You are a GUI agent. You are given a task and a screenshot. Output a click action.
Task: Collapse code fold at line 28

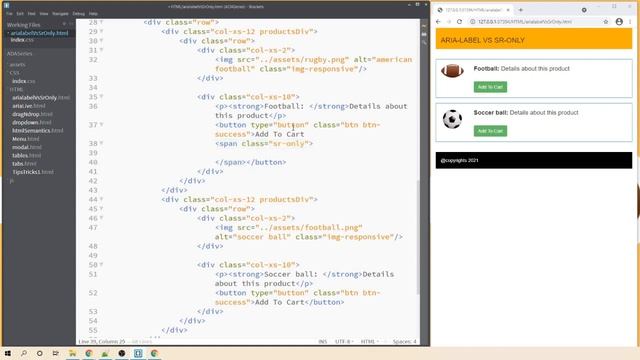(101, 22)
